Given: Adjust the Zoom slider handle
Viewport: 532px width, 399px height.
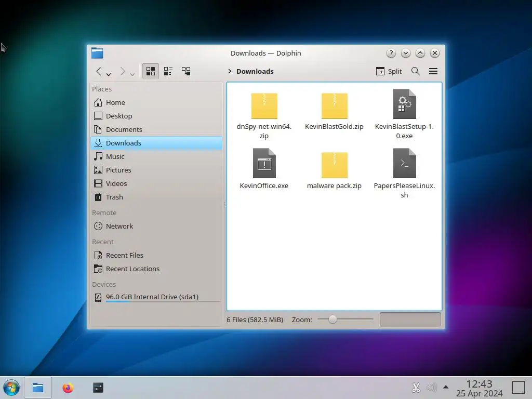Looking at the screenshot, I should [x=332, y=320].
